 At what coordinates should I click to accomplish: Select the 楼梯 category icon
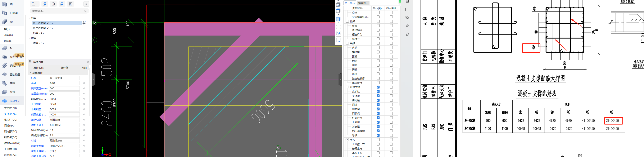coord(5,83)
